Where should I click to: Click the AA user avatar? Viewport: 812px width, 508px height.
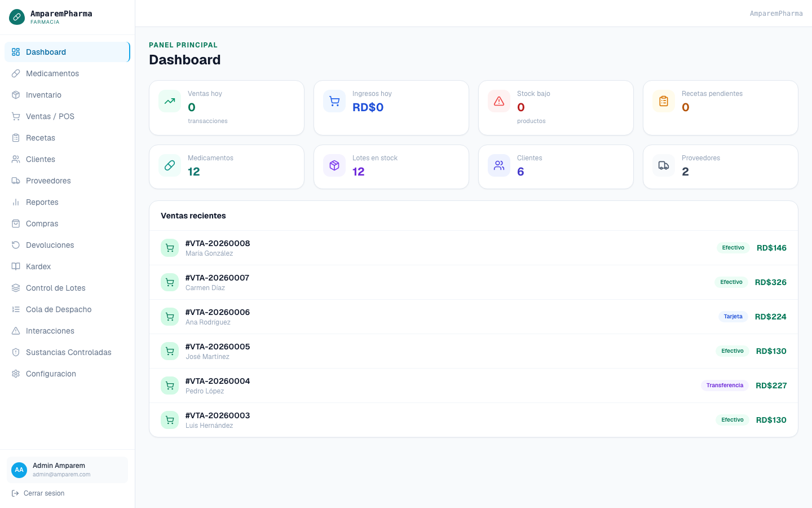(19, 470)
